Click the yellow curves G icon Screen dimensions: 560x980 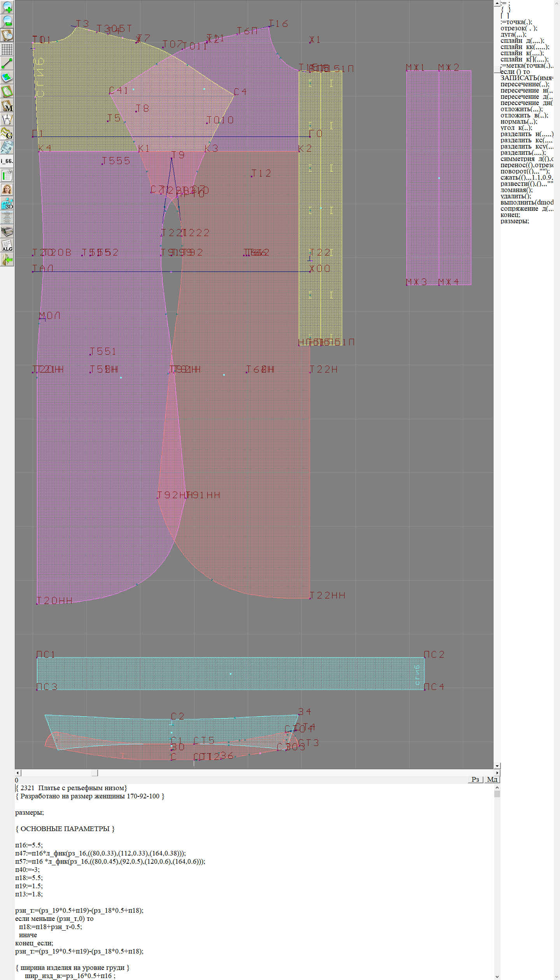(x=7, y=133)
